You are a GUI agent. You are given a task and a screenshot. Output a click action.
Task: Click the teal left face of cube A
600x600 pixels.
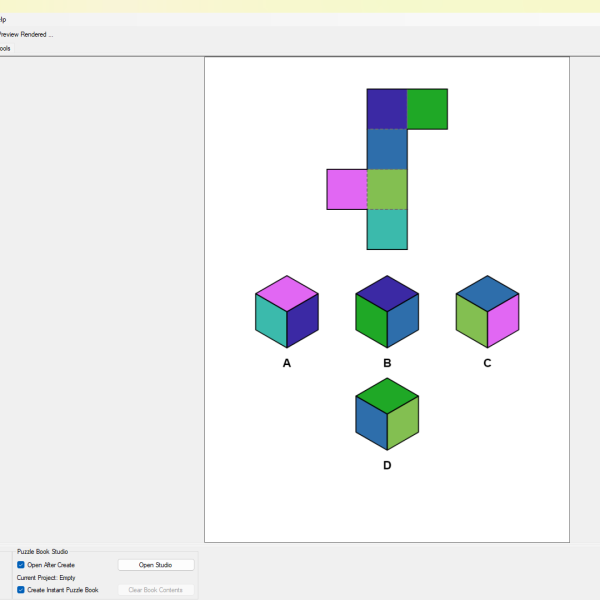271,321
